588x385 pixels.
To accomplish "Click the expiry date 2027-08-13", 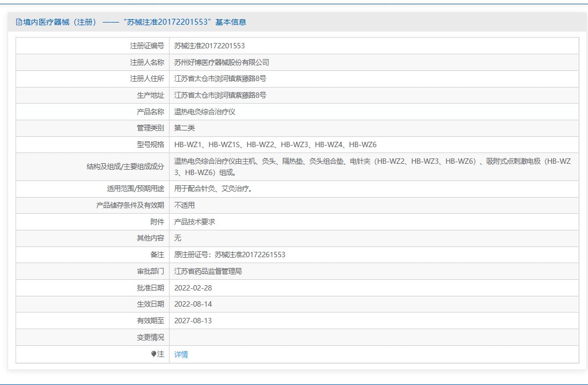I will [193, 321].
